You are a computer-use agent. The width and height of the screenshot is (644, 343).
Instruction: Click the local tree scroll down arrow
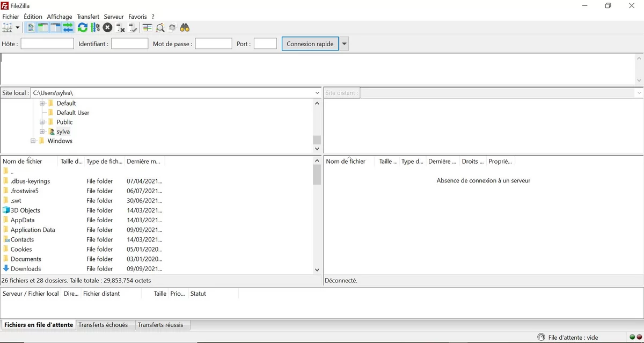coord(317,149)
